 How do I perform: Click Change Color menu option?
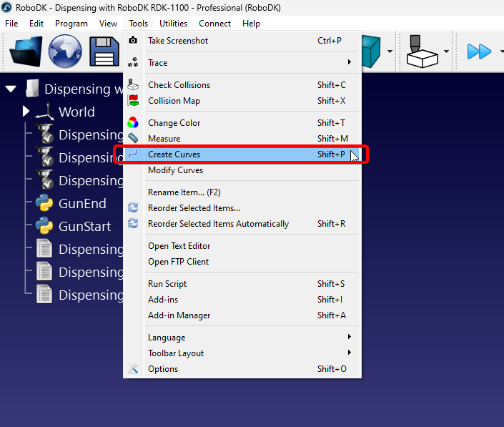[x=174, y=123]
